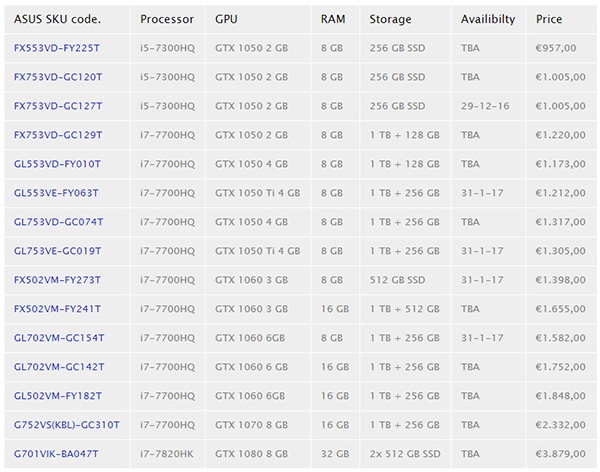The image size is (600, 472).
Task: Click the FX753VD-GC120T SKU link
Action: (x=58, y=76)
